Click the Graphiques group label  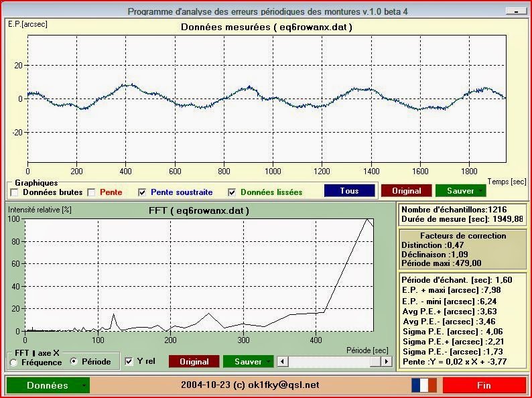click(36, 183)
